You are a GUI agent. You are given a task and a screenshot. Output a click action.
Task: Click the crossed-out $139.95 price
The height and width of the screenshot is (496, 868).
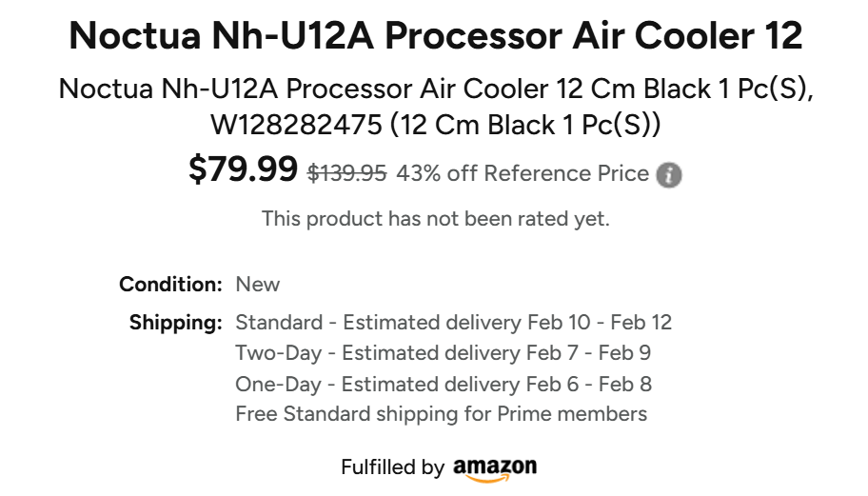point(346,173)
